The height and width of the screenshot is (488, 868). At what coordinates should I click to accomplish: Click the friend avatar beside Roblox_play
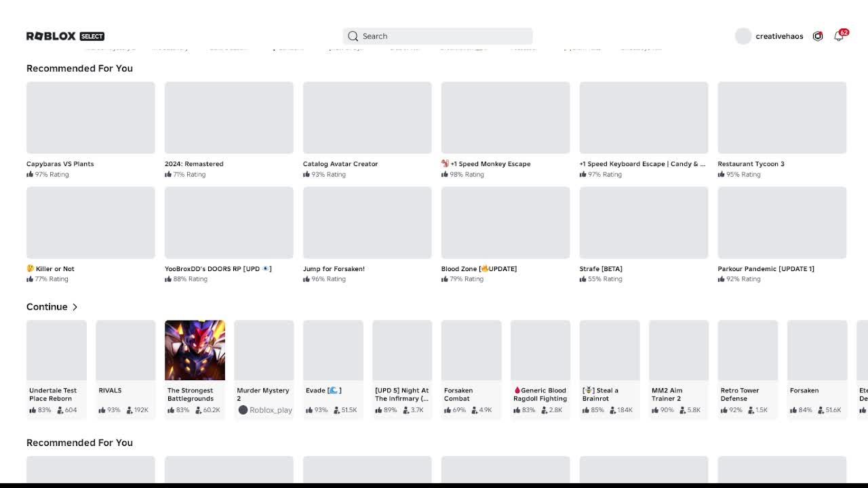pos(243,409)
